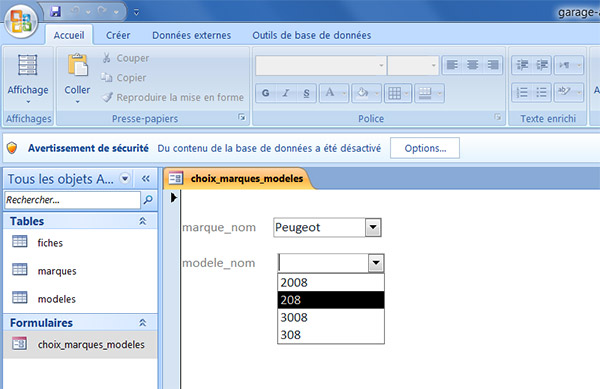
Task: Open the Données externes tab
Action: coord(191,35)
